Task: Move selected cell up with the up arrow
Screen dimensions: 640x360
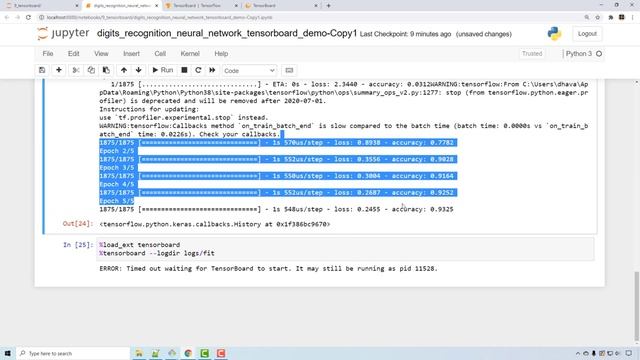Action: click(x=124, y=70)
